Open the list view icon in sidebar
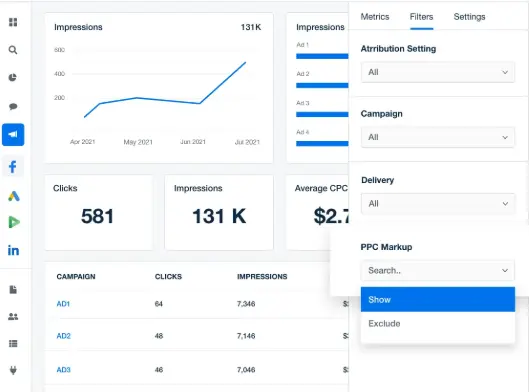Image resolution: width=529 pixels, height=392 pixels. (13, 343)
